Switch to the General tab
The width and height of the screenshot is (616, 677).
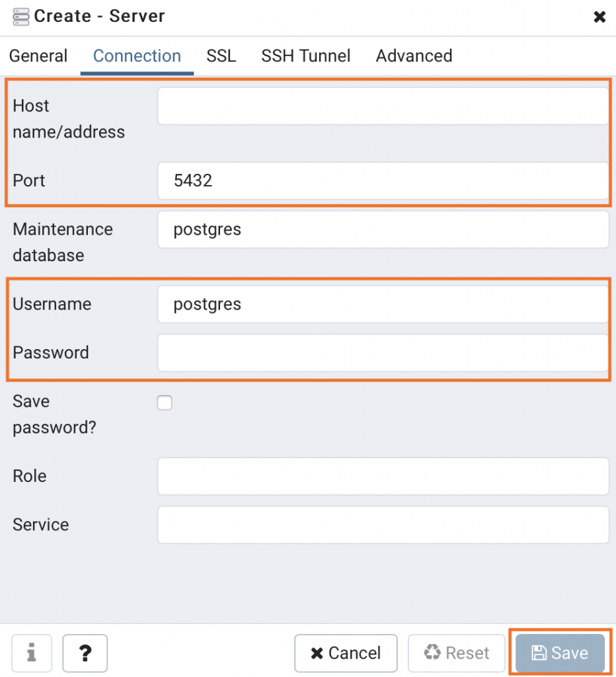(x=38, y=56)
